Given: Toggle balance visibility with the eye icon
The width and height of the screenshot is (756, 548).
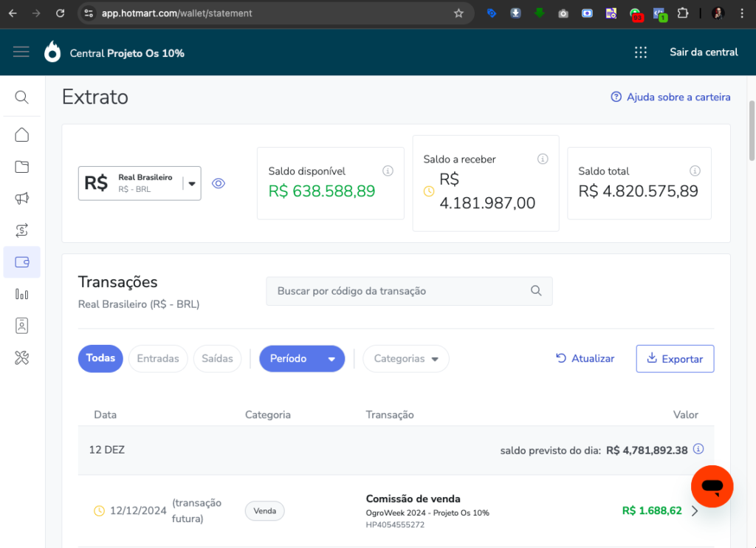Looking at the screenshot, I should click(219, 183).
